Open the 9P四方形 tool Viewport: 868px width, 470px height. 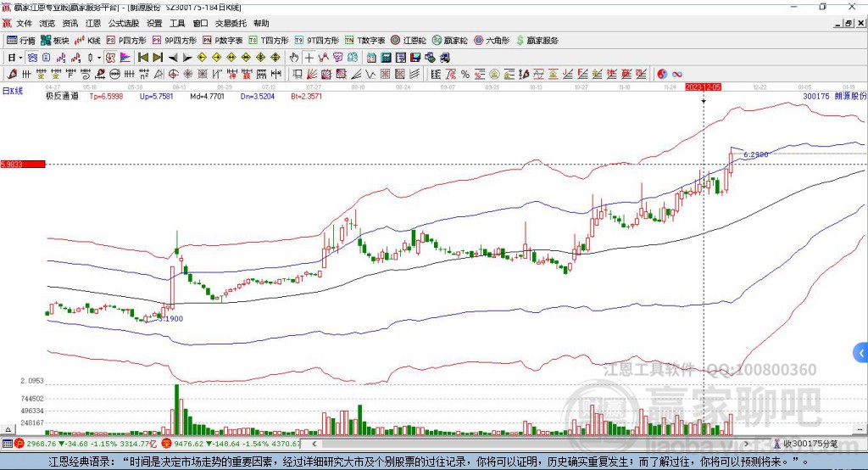tap(175, 41)
